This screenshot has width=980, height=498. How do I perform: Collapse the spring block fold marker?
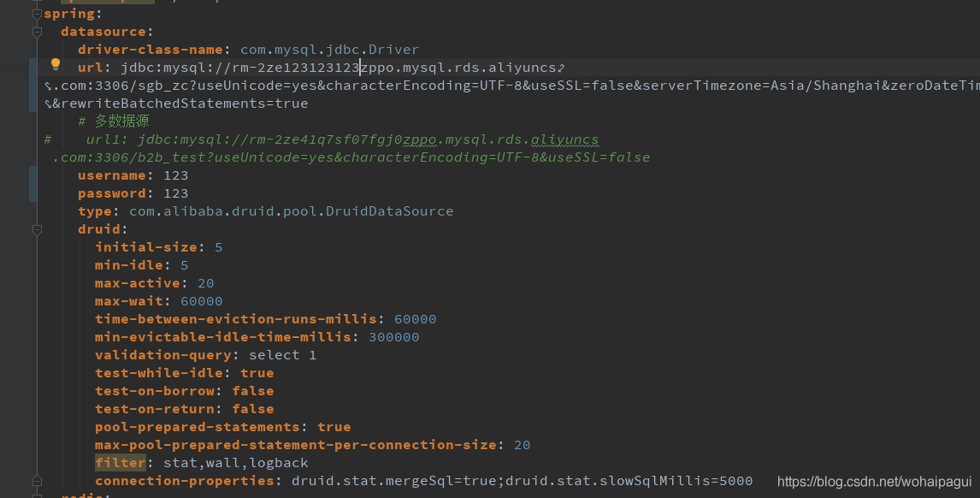[x=37, y=15]
